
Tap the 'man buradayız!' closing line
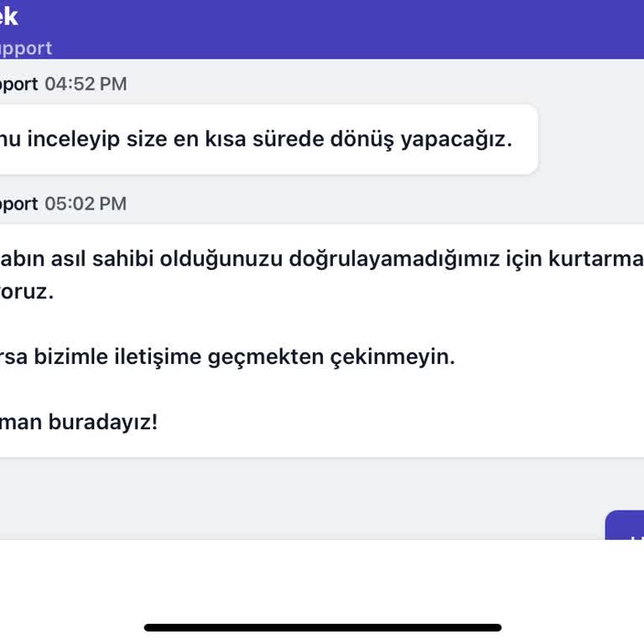[79, 422]
